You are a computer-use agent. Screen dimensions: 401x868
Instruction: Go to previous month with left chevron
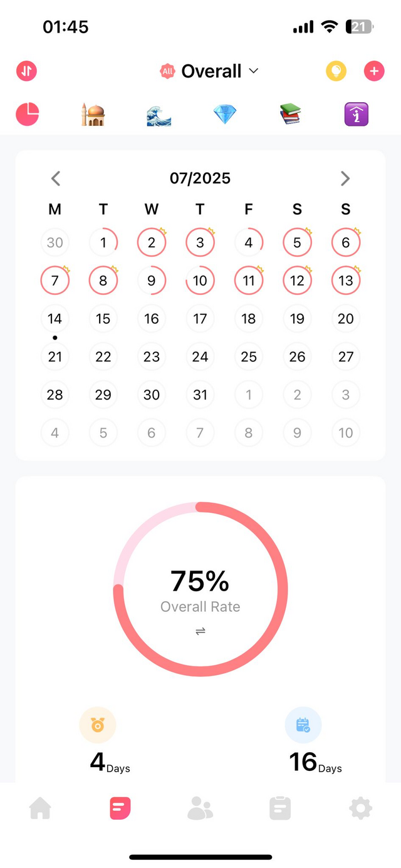click(56, 178)
